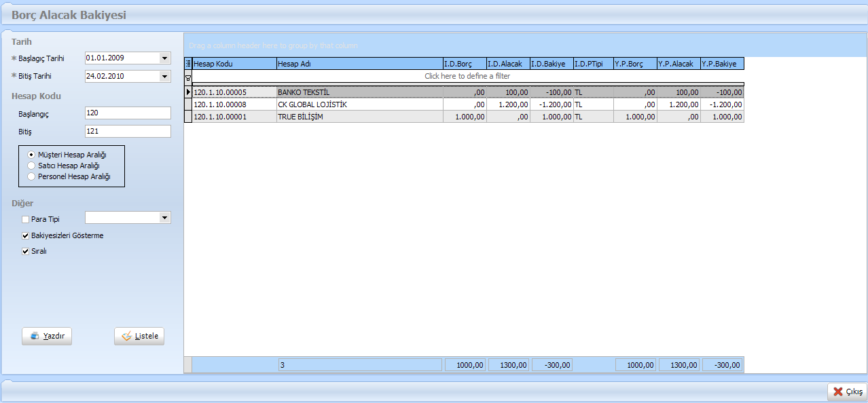
Task: Sort by Hesap Kodu column header
Action: pos(234,64)
